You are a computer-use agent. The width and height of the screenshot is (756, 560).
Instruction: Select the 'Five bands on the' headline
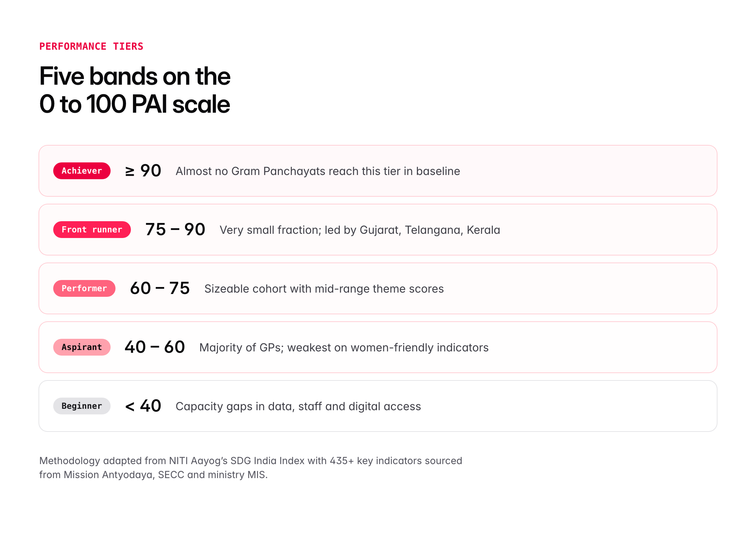(x=135, y=76)
